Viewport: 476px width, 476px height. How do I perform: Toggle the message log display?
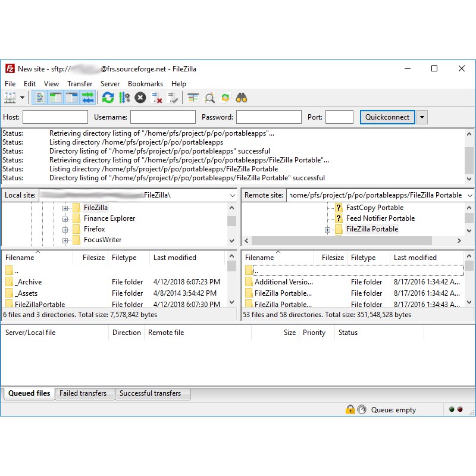(40, 98)
